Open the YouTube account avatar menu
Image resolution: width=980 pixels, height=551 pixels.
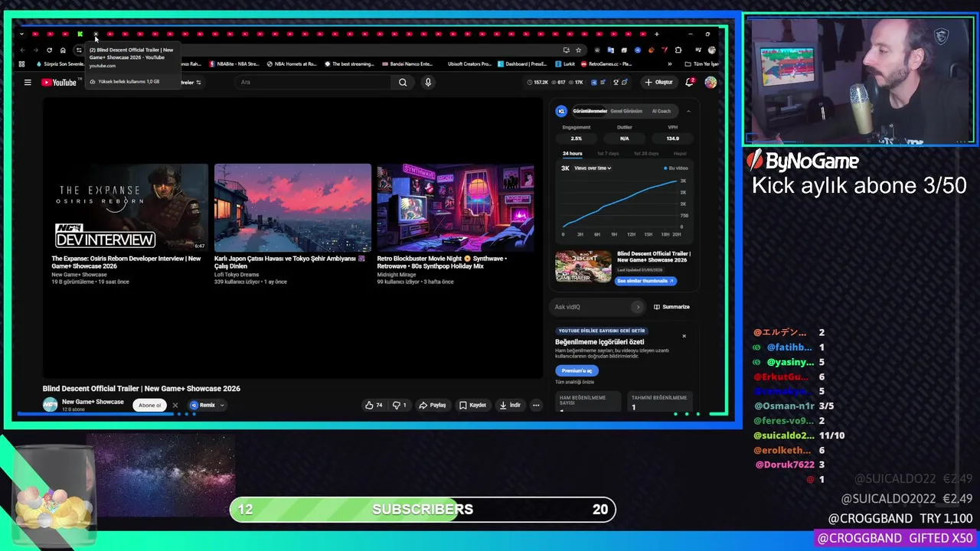[710, 82]
